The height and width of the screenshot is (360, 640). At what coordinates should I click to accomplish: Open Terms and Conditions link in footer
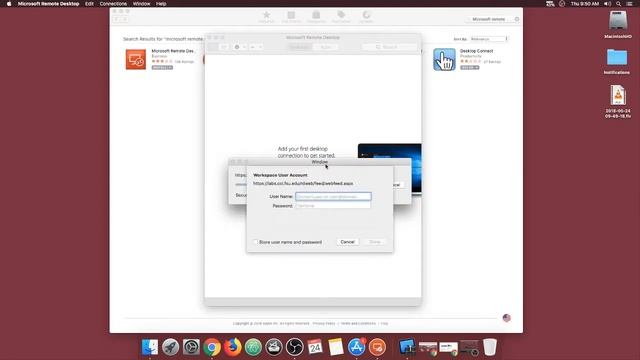pyautogui.click(x=358, y=323)
